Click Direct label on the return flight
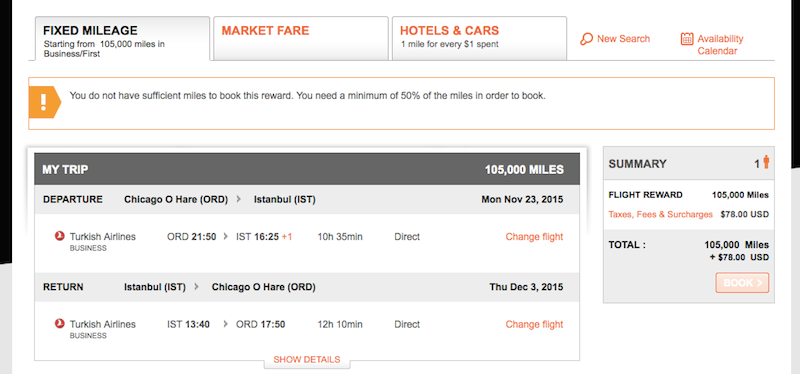The image size is (800, 374). 407,325
